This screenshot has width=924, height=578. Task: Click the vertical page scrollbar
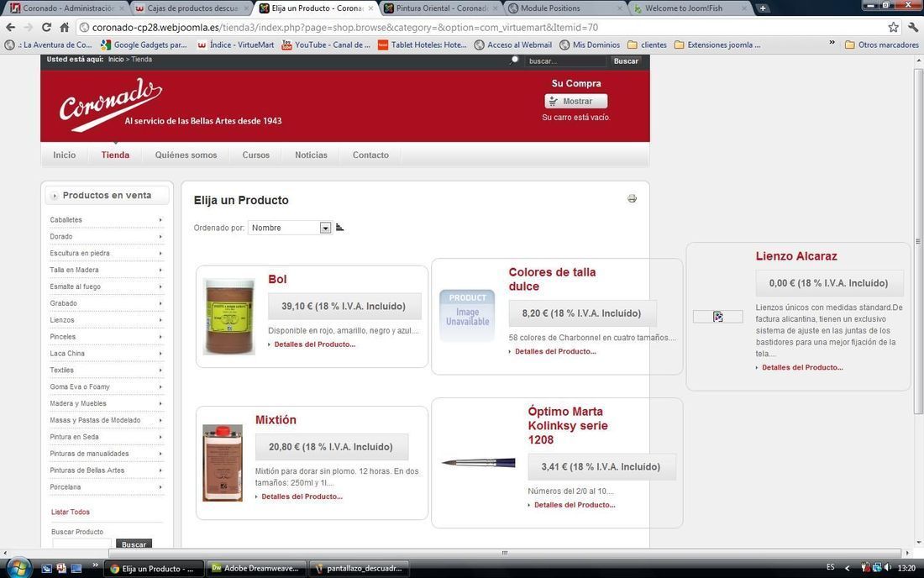tap(919, 242)
